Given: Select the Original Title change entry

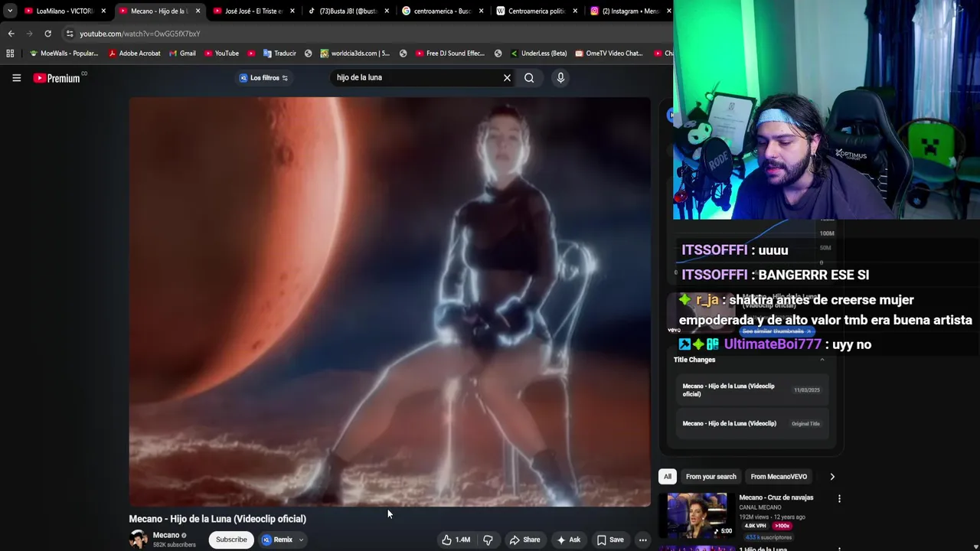Looking at the screenshot, I should pos(753,423).
